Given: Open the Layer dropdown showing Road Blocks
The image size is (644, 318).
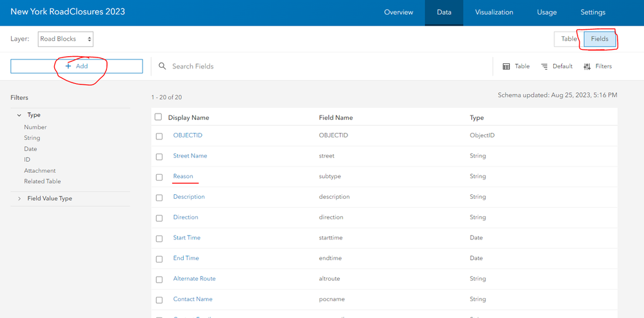Looking at the screenshot, I should (66, 39).
